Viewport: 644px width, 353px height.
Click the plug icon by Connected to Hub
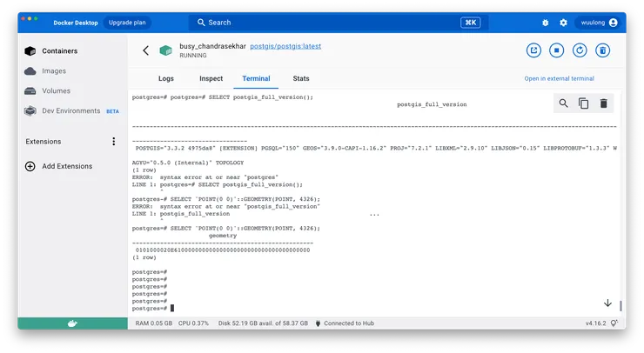(x=318, y=323)
